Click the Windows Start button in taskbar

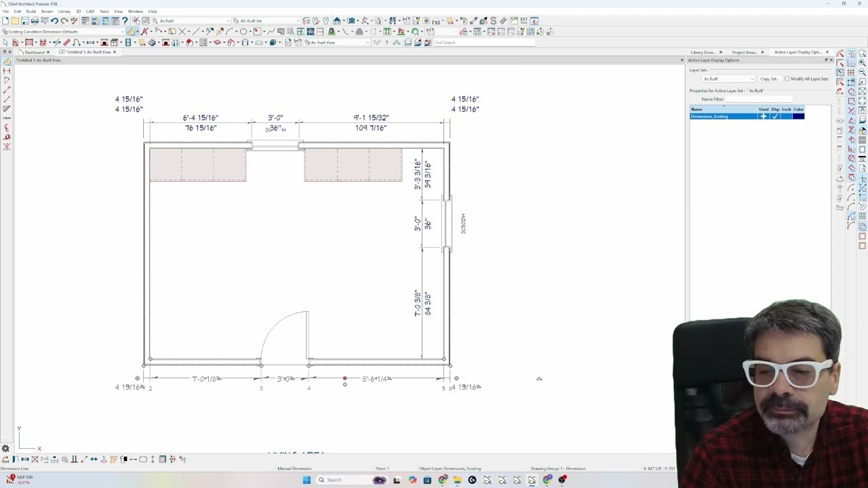307,480
